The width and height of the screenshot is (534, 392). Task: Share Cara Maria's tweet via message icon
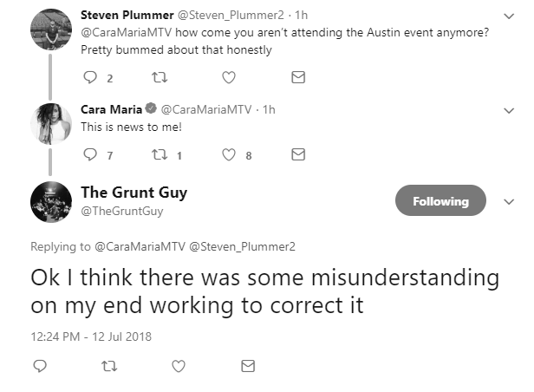point(298,155)
